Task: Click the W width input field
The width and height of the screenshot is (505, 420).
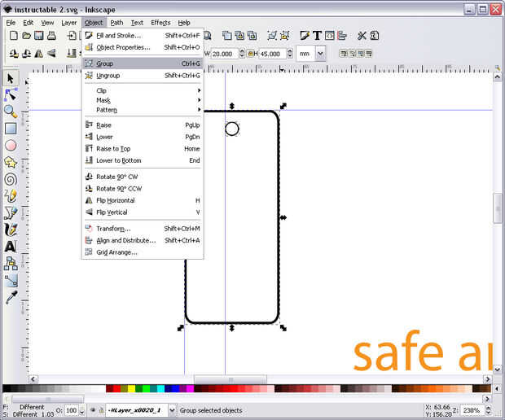Action: click(x=225, y=54)
